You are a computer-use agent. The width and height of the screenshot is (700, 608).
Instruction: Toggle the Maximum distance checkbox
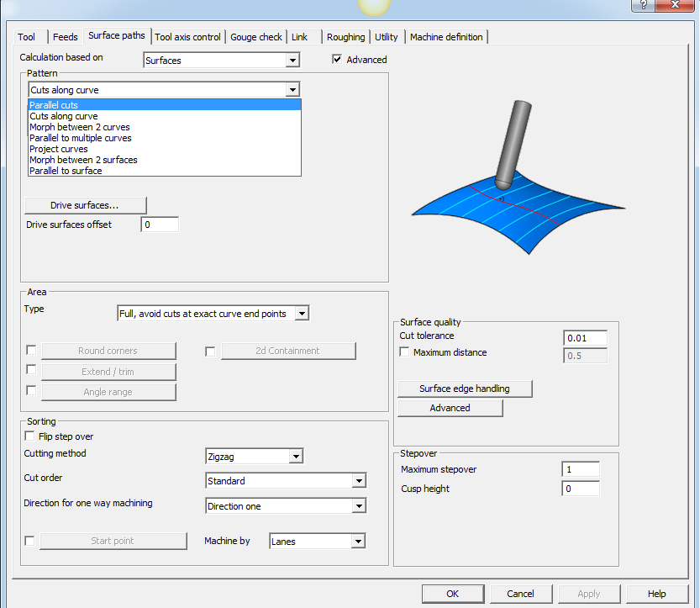(x=405, y=352)
